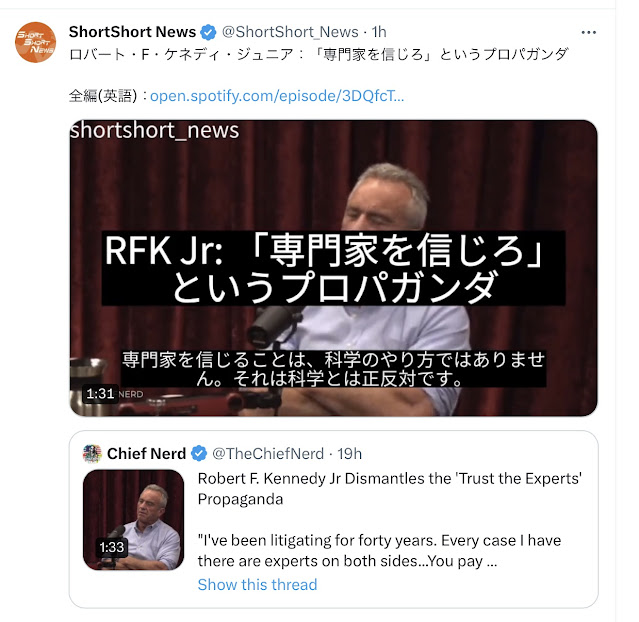The width and height of the screenshot is (639, 622).
Task: Click the 1:31 video duration badge
Action: pyautogui.click(x=100, y=394)
